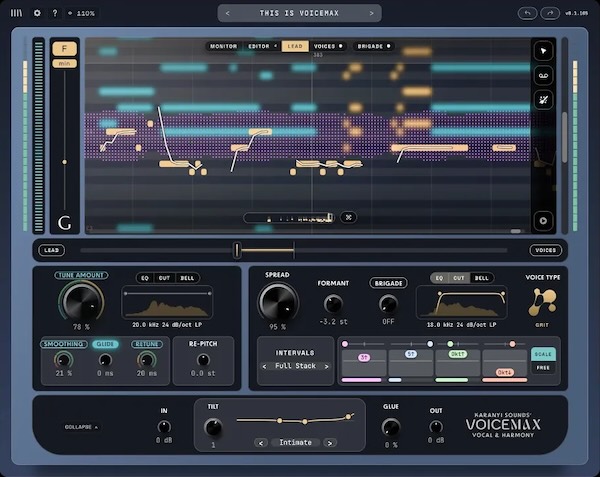Change the 110% interface zoom setting
This screenshot has height=477, width=600.
point(82,13)
